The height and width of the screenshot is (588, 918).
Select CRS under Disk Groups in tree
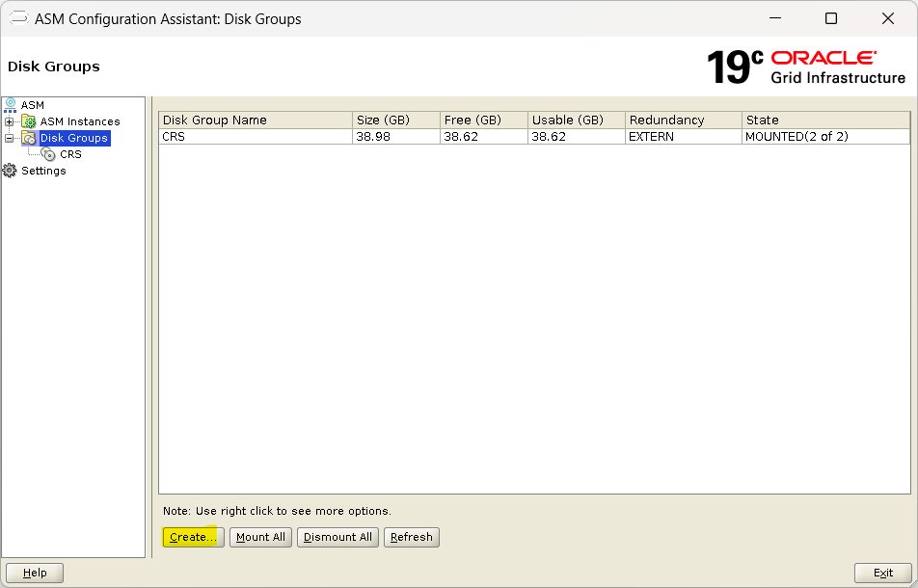[70, 154]
